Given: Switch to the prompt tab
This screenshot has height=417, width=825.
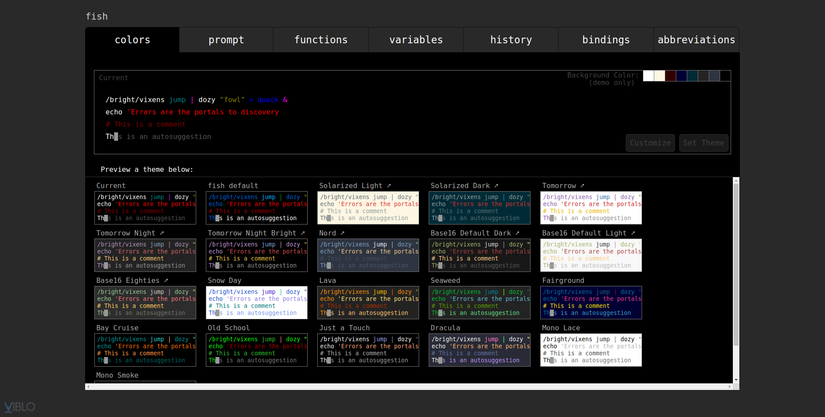Looking at the screenshot, I should point(226,40).
